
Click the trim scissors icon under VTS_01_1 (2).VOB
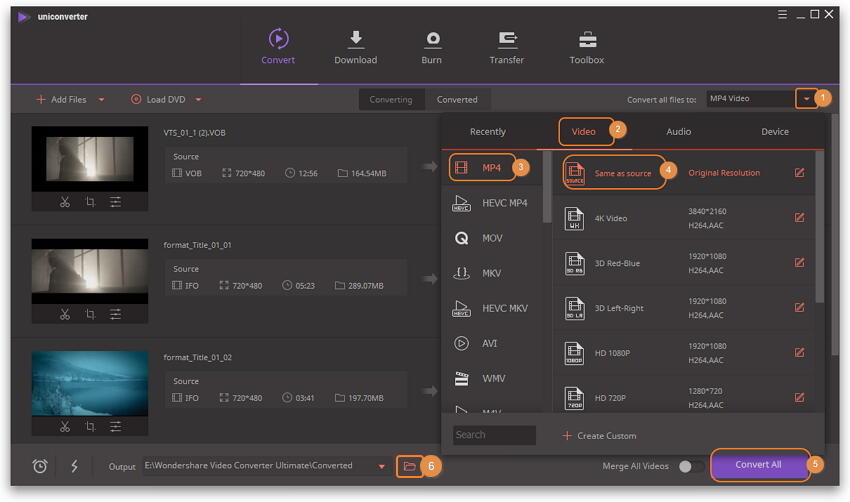click(65, 202)
